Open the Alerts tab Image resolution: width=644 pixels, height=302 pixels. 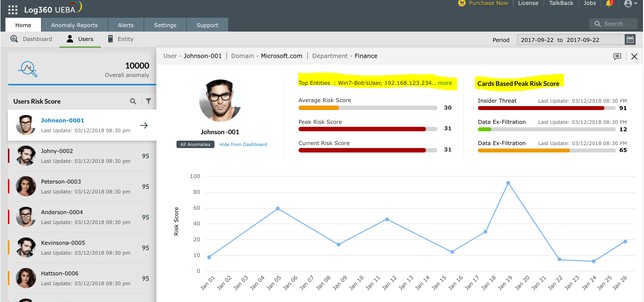tap(126, 24)
